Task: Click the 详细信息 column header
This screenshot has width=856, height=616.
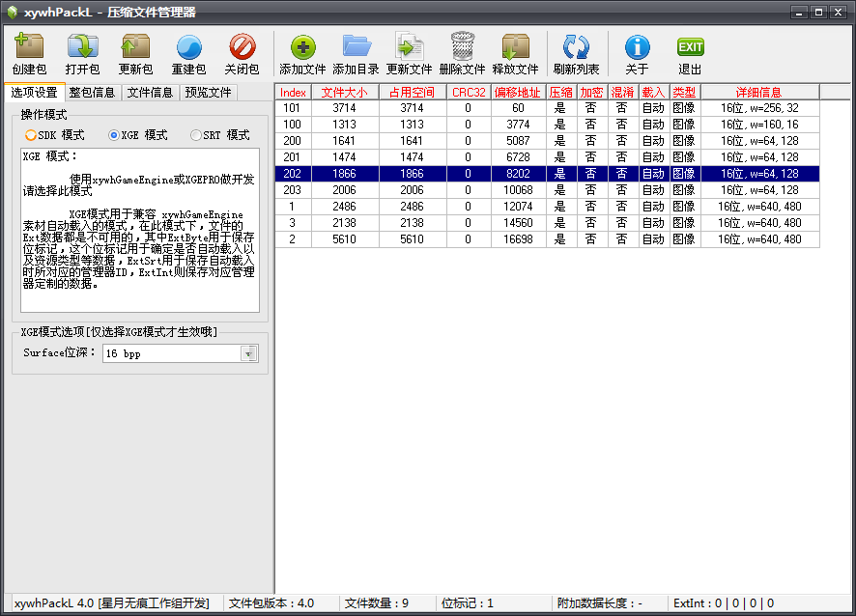Action: (x=760, y=93)
